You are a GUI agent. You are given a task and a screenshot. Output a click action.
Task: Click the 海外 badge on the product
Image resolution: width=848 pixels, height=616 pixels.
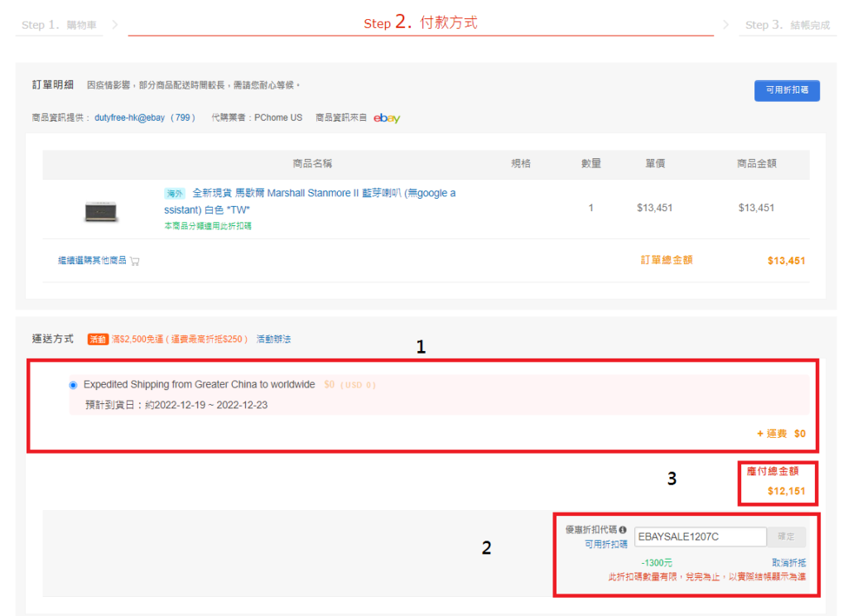pyautogui.click(x=175, y=193)
